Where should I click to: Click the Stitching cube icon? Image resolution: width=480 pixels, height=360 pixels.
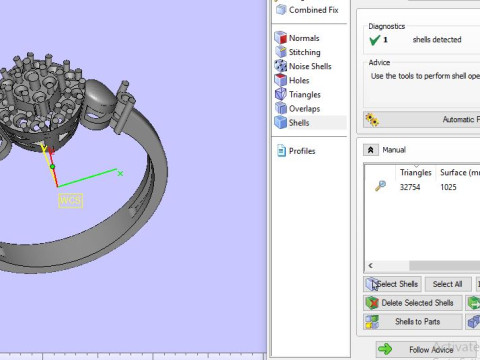click(x=281, y=52)
